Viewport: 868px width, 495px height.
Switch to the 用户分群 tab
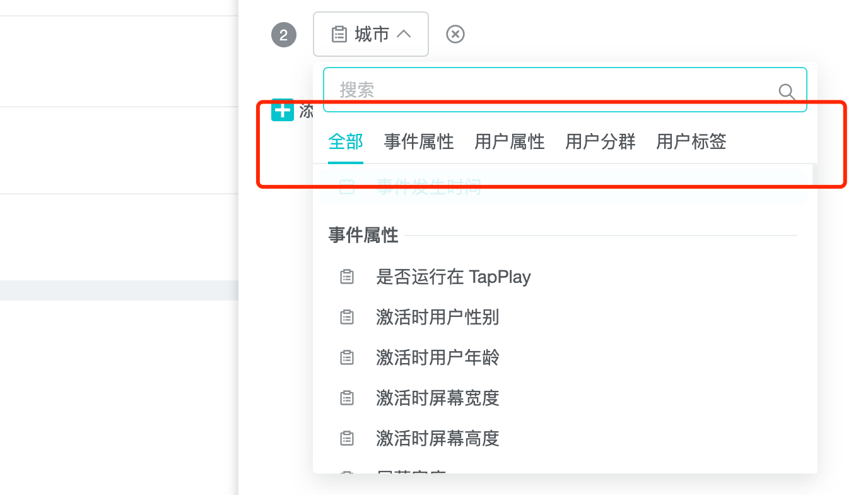(x=601, y=141)
